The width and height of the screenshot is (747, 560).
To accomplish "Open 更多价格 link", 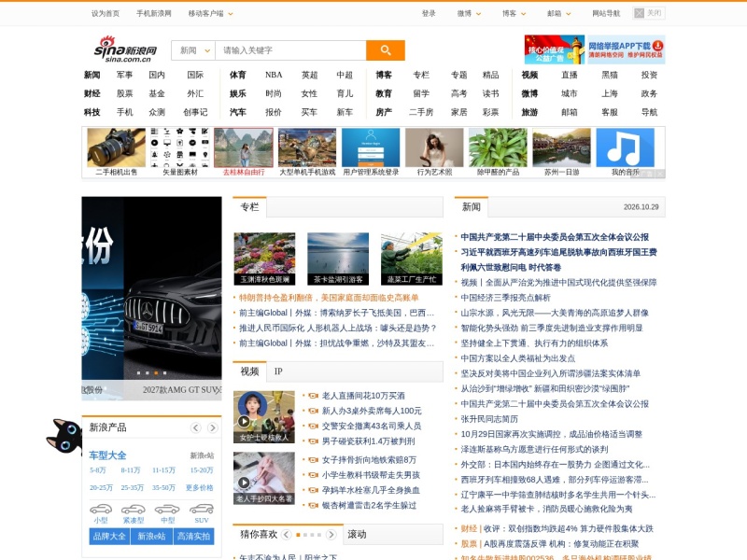I will [200, 488].
